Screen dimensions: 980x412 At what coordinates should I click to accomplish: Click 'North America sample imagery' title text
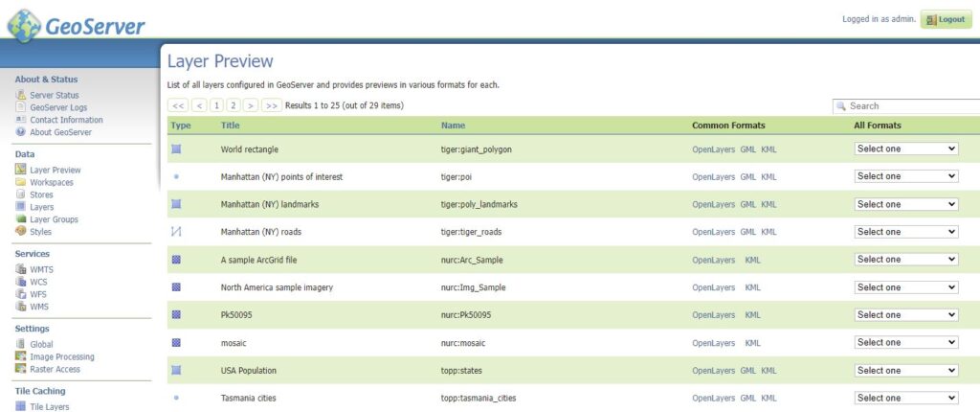tap(277, 287)
